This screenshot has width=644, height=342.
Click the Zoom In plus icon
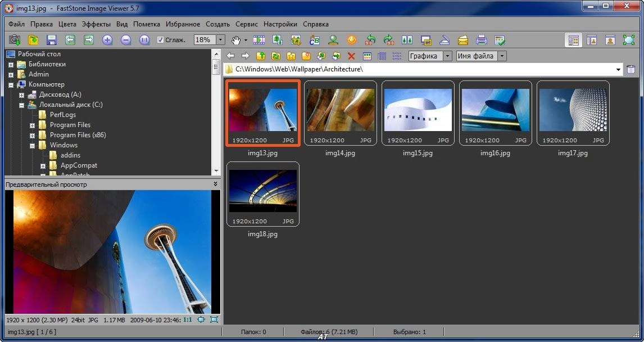(107, 40)
